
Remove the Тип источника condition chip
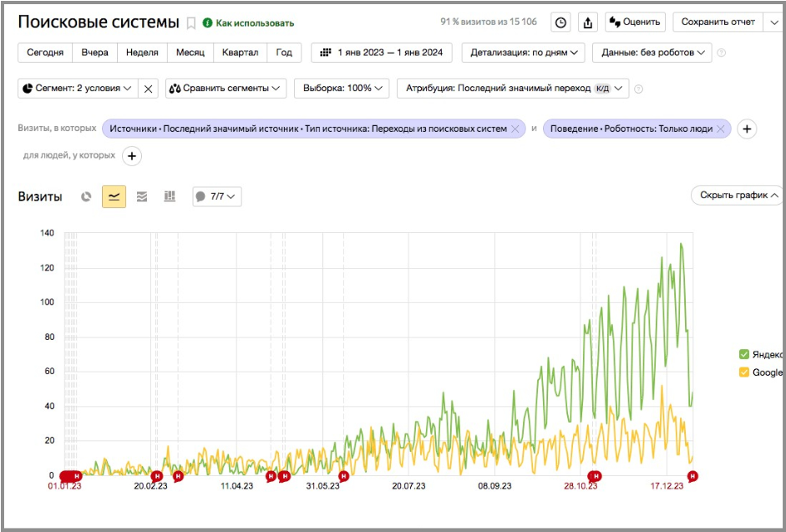point(515,129)
